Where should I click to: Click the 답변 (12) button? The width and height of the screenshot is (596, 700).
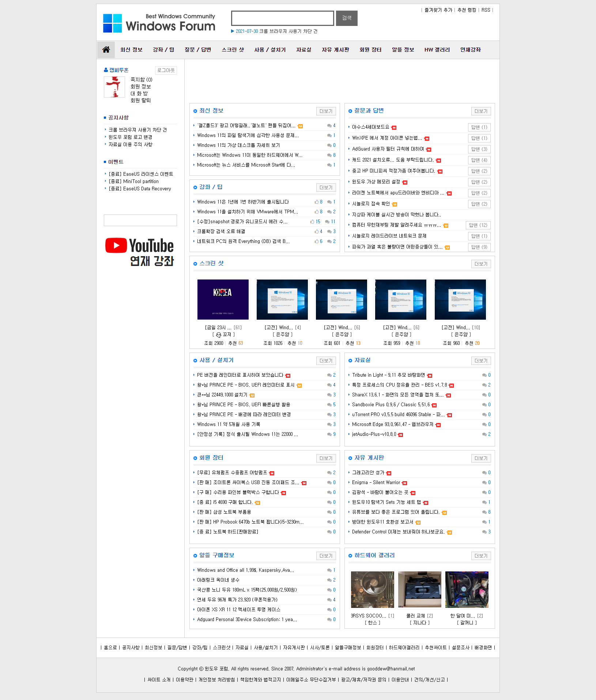coord(478,225)
